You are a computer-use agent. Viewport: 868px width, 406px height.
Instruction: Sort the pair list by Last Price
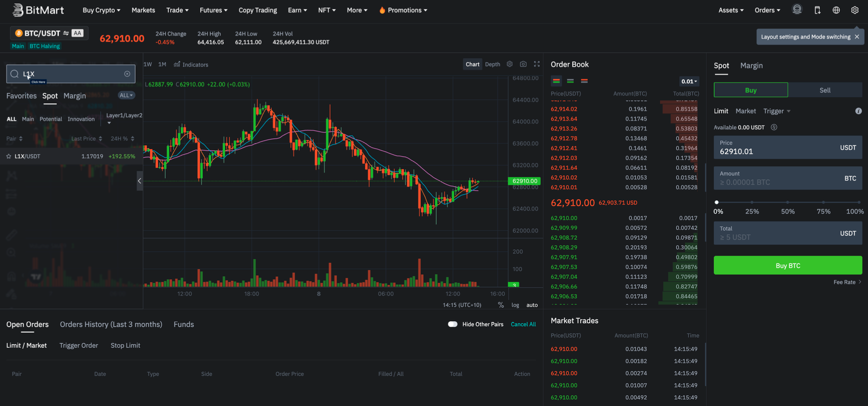click(x=86, y=139)
